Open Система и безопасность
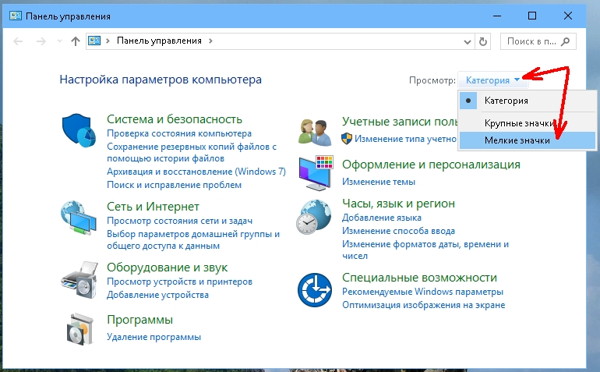Viewport: 600px width, 372px height. pyautogui.click(x=174, y=119)
